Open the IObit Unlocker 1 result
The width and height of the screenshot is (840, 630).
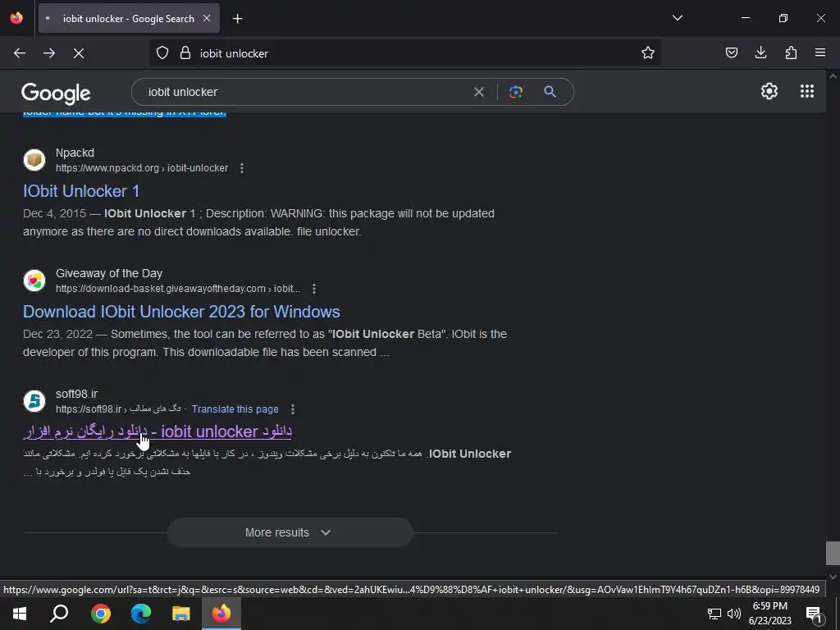pos(81,191)
